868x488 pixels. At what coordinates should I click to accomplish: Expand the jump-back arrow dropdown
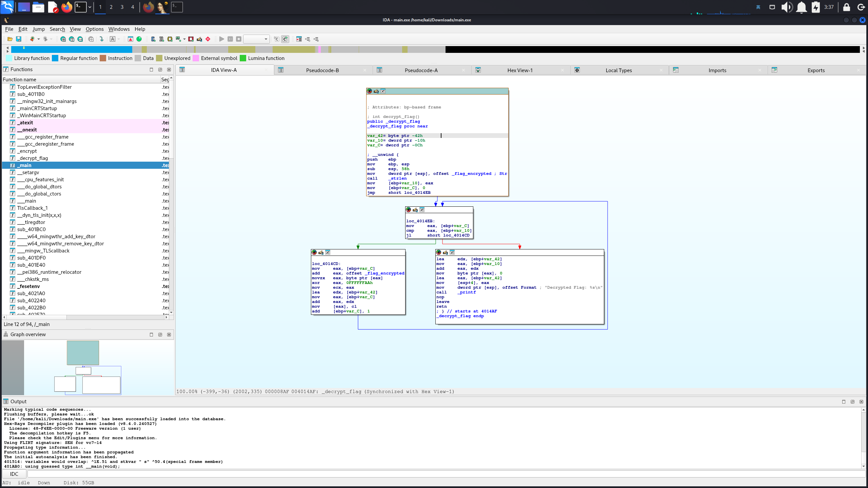[39, 39]
